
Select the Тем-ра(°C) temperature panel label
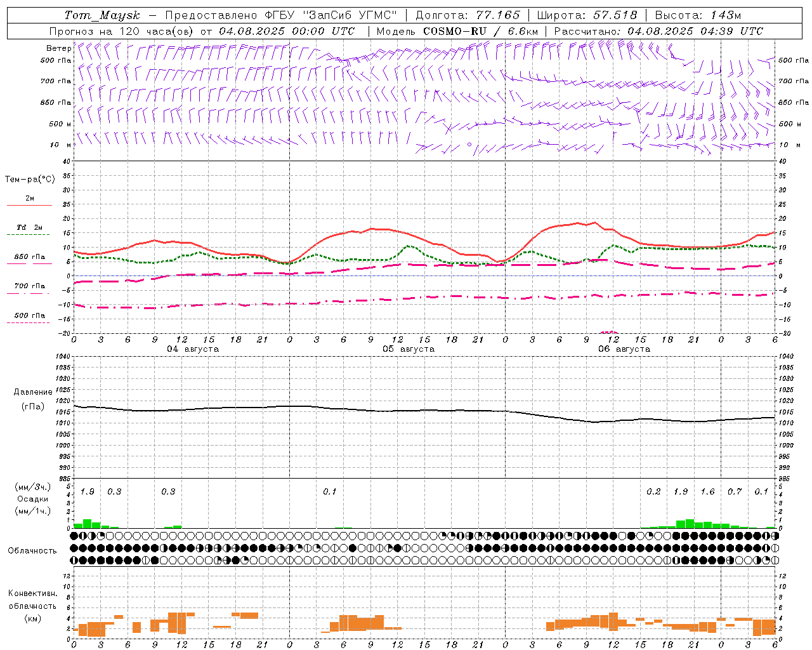tap(30, 180)
